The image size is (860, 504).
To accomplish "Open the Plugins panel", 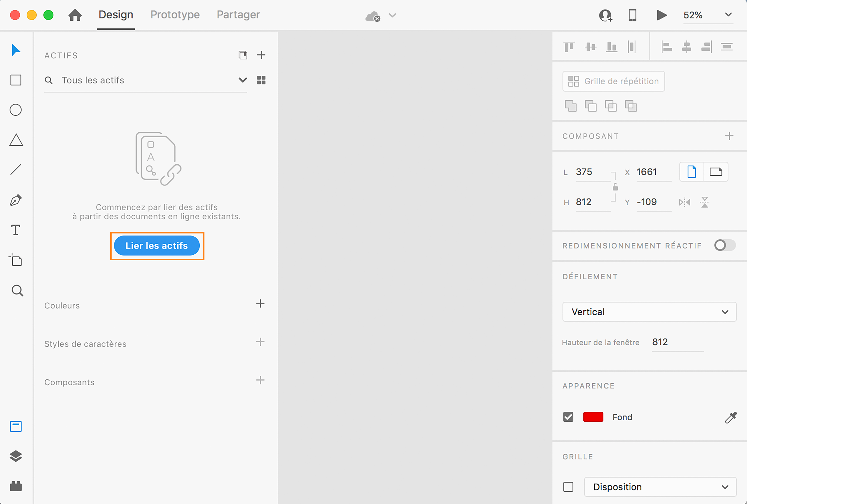I will coord(16,486).
